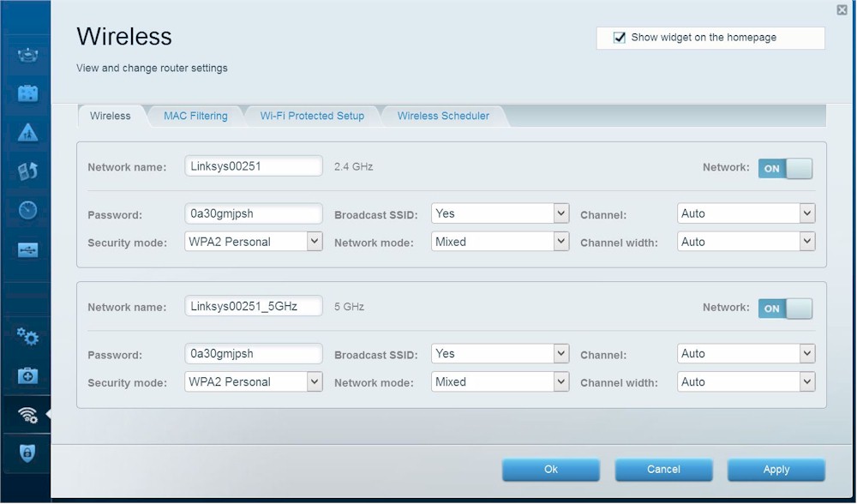Open Media Prioritization sidebar icon
Screen dimensions: 857x504
27,171
